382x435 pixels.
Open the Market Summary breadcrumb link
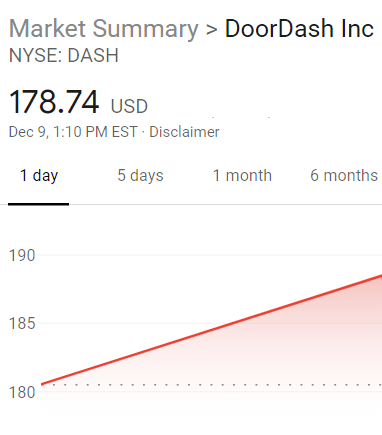click(x=104, y=29)
